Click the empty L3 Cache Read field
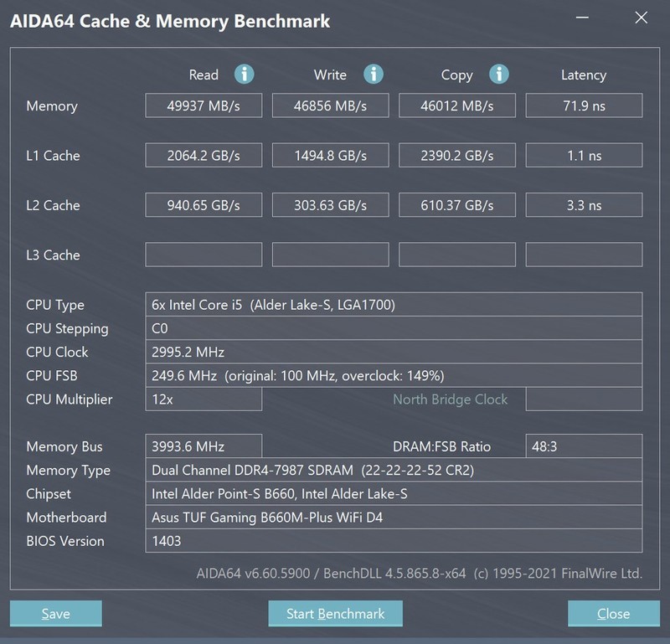 (204, 255)
